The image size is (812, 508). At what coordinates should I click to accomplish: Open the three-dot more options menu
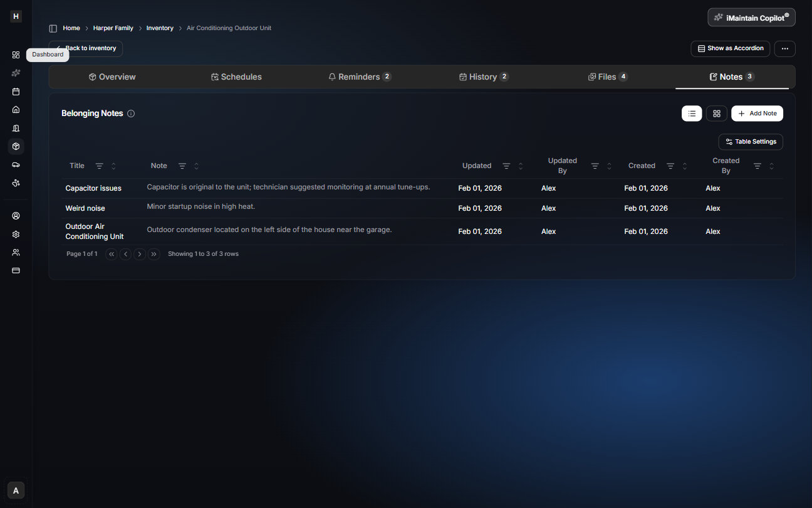point(784,48)
